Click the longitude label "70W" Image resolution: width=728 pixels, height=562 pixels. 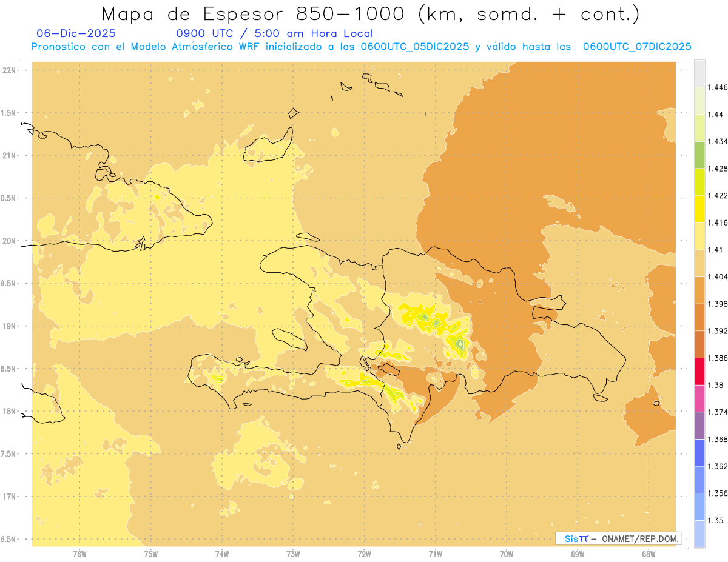pos(507,555)
